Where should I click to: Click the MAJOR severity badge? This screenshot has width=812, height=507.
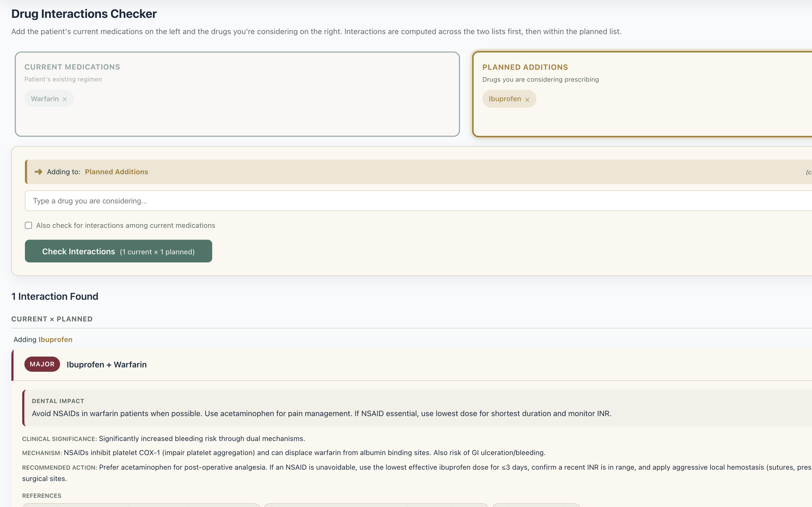(42, 364)
